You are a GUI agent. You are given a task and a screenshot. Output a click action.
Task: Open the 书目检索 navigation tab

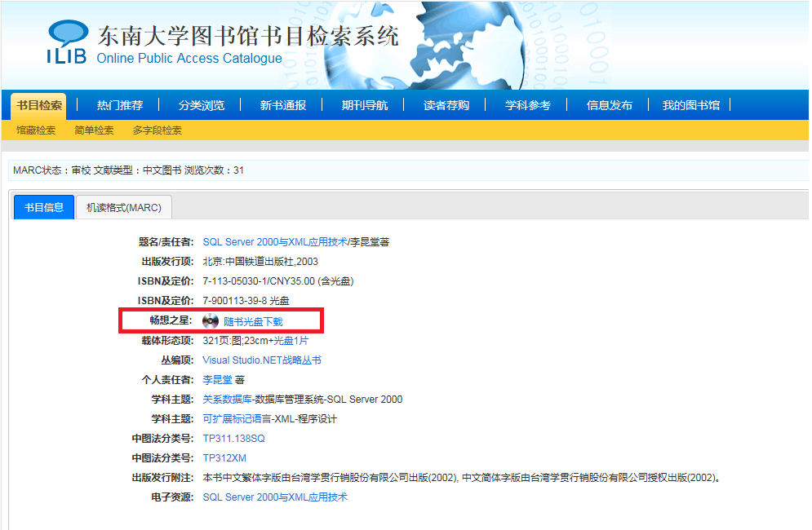[x=39, y=105]
